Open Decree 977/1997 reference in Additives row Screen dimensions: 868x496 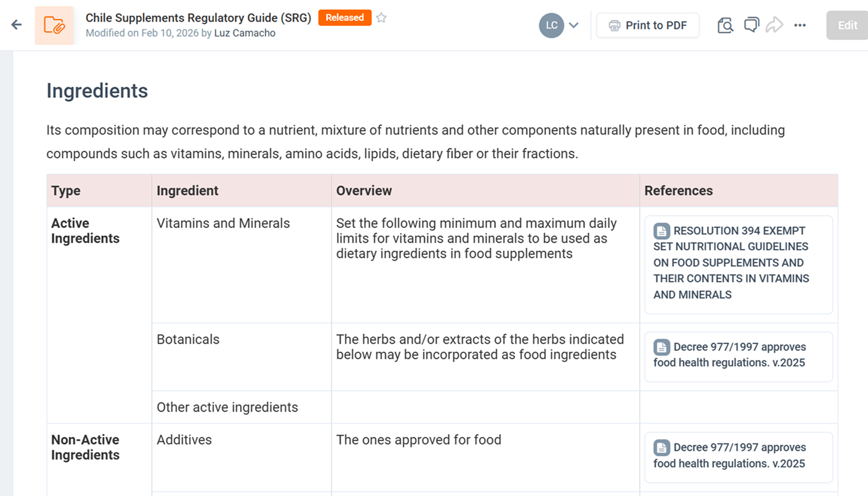click(x=738, y=456)
